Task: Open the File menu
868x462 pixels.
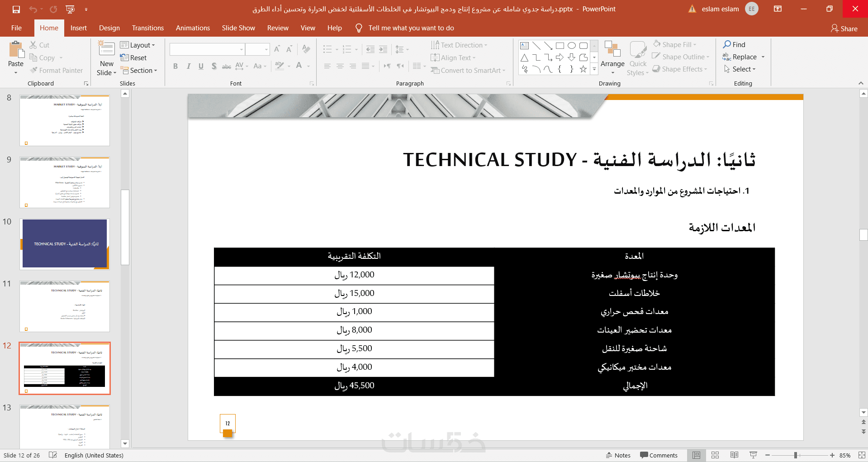Action: click(x=16, y=28)
